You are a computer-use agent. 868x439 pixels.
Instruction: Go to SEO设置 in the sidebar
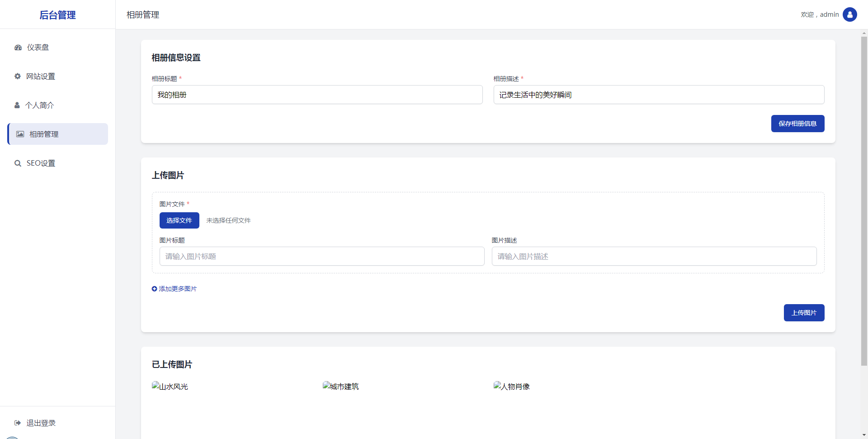tap(41, 163)
